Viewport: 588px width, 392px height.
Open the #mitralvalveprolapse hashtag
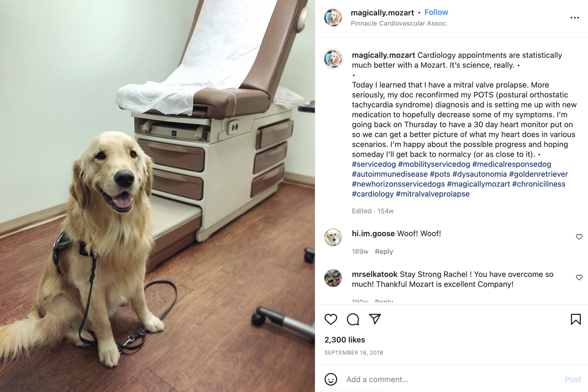432,194
